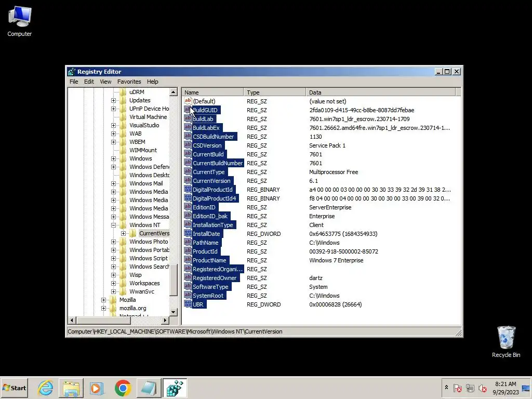Screen dimensions: 532x399
Task: Expand the mozilla.org key node
Action: pos(103,309)
